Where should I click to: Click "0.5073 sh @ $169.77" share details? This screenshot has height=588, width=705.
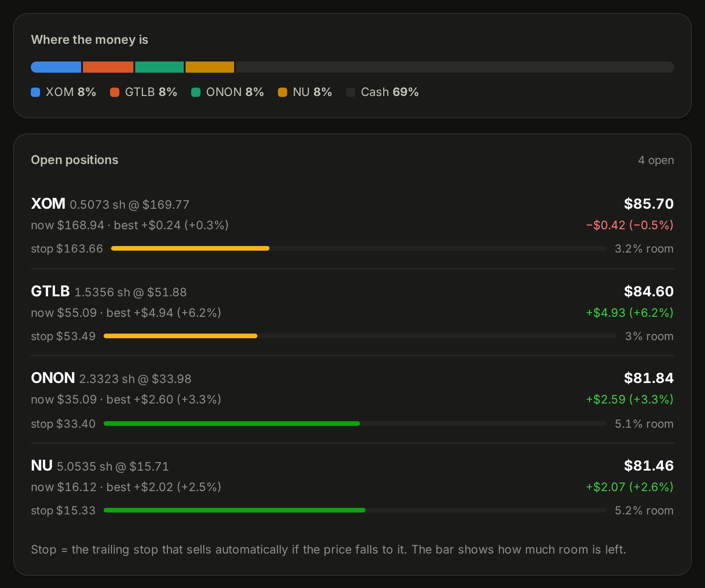(x=130, y=205)
